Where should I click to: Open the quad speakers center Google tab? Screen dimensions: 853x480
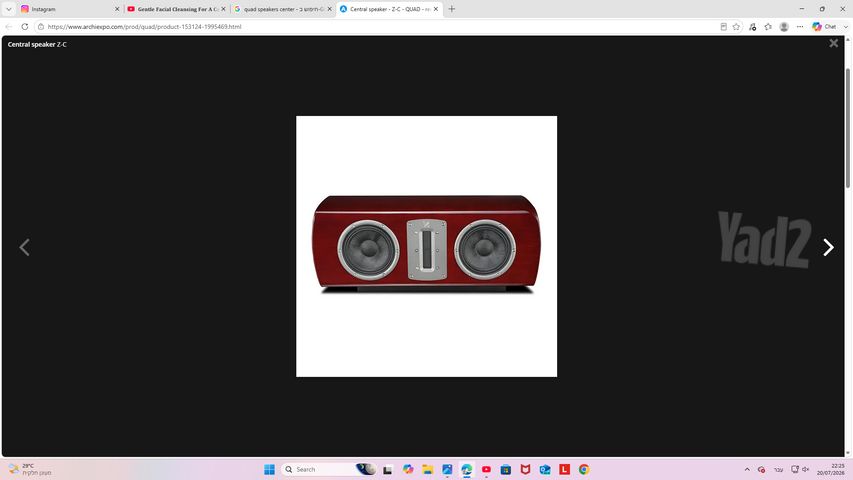pos(283,9)
